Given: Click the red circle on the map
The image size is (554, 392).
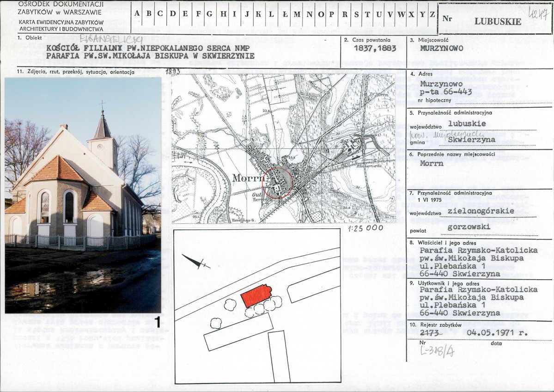Looking at the screenshot, I should point(278,183).
